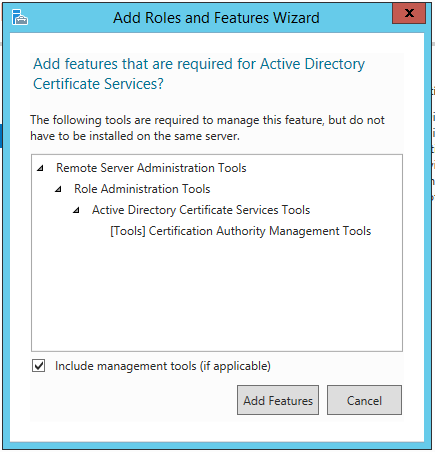Screen dimensions: 435x452
Task: Click the Add Features button
Action: tap(278, 400)
